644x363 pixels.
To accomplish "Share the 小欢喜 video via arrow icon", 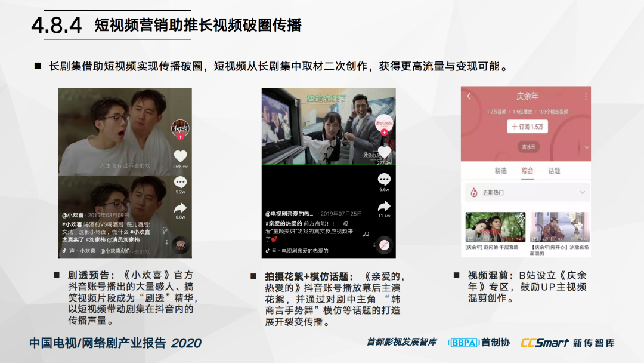I will point(180,208).
